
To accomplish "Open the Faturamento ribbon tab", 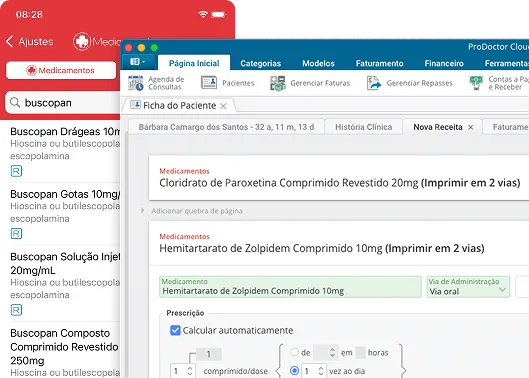I will [380, 63].
